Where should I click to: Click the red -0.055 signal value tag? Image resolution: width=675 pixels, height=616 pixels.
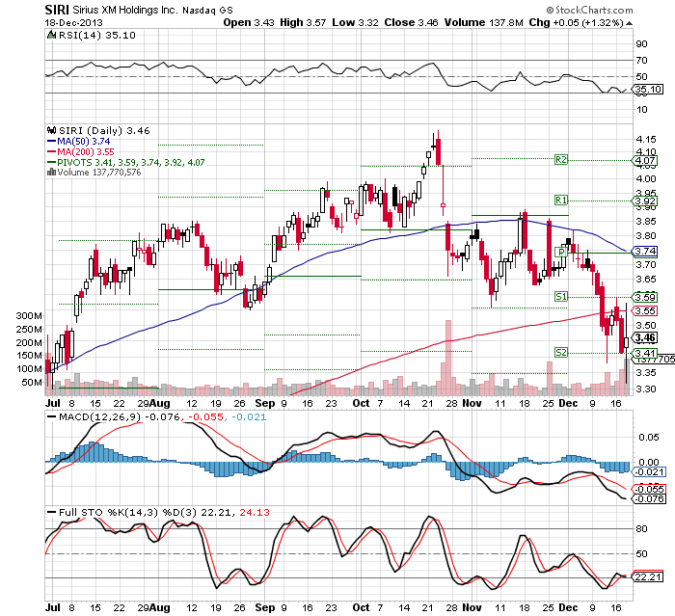pyautogui.click(x=649, y=489)
